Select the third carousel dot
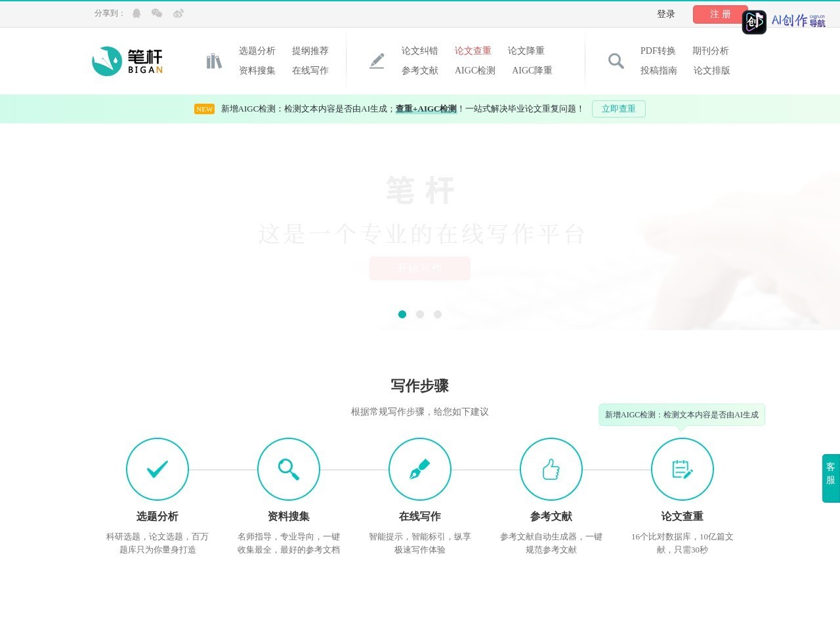Screen dimensions: 840x630 tap(438, 314)
